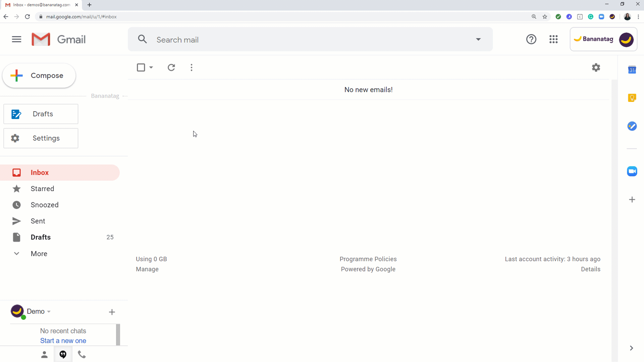Click the address bar URL
This screenshot has height=362, width=644.
tap(82, 16)
